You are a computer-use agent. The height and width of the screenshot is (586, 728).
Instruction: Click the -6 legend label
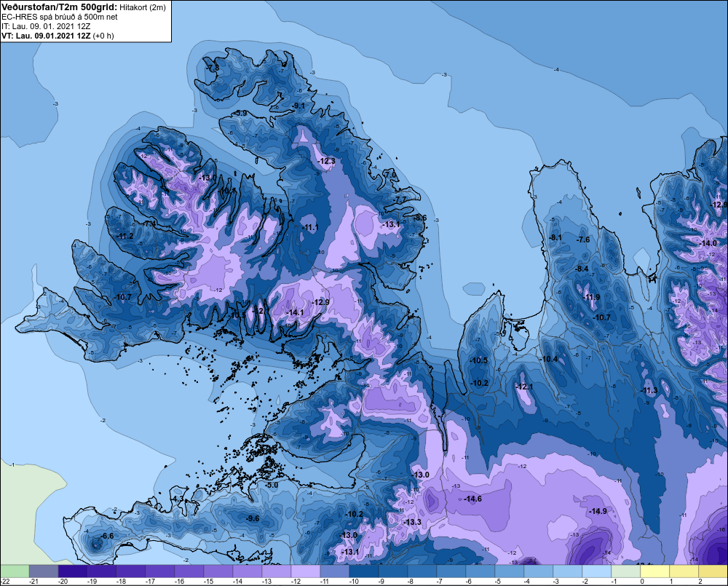(x=468, y=582)
